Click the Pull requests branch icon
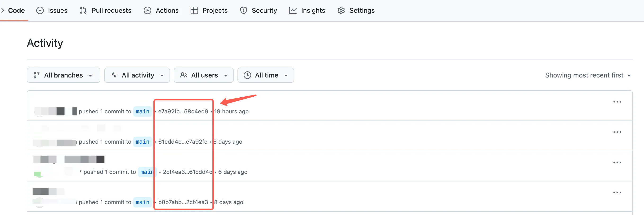This screenshot has width=644, height=215. pyautogui.click(x=83, y=10)
